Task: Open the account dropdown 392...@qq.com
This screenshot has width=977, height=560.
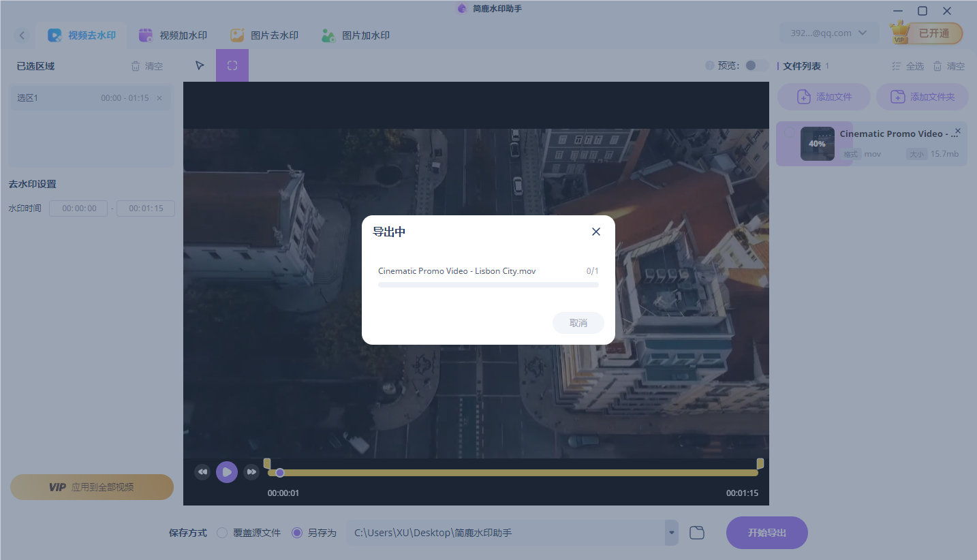Action: (828, 33)
